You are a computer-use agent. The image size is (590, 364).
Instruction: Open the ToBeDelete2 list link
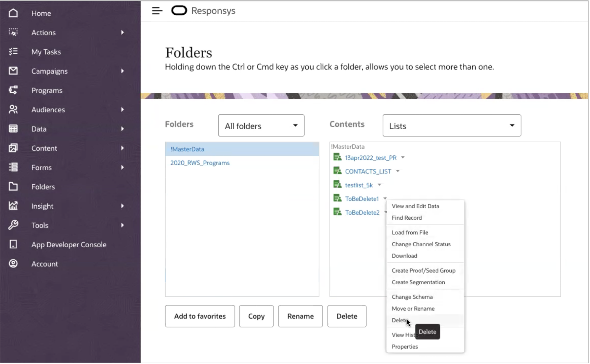pyautogui.click(x=362, y=212)
